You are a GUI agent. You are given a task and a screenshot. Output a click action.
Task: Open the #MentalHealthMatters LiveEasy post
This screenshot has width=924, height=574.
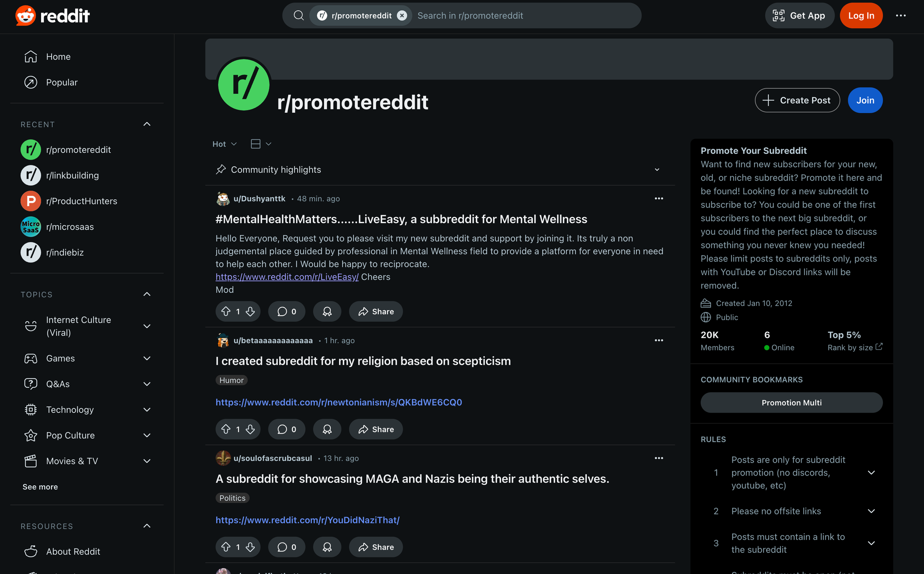pyautogui.click(x=401, y=219)
